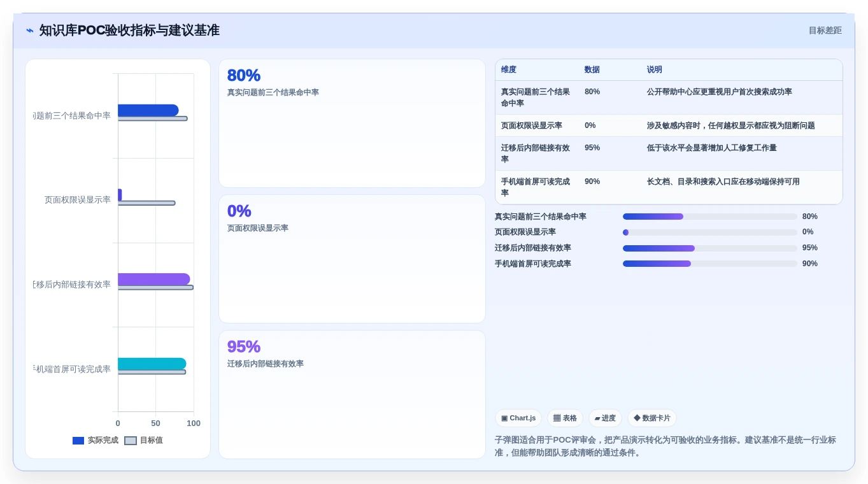Click the progress bar for 手机端首屏可读完成率
The width and height of the screenshot is (868, 484).
[710, 264]
